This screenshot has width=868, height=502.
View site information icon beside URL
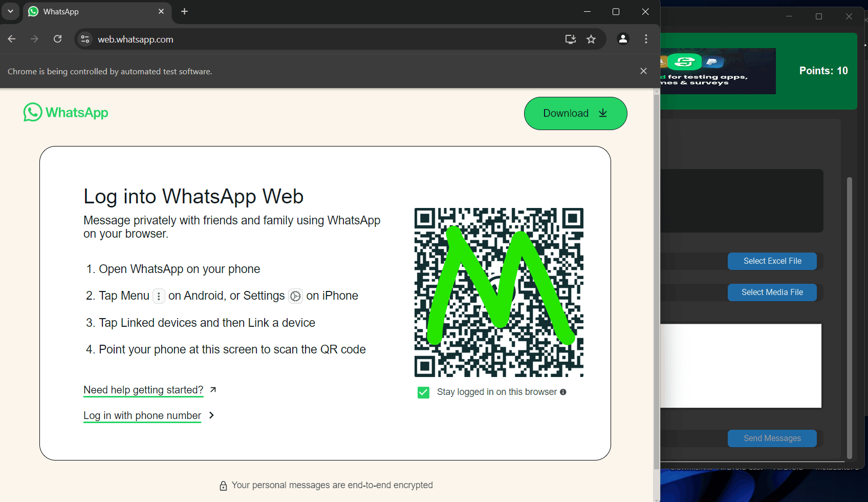(x=85, y=39)
